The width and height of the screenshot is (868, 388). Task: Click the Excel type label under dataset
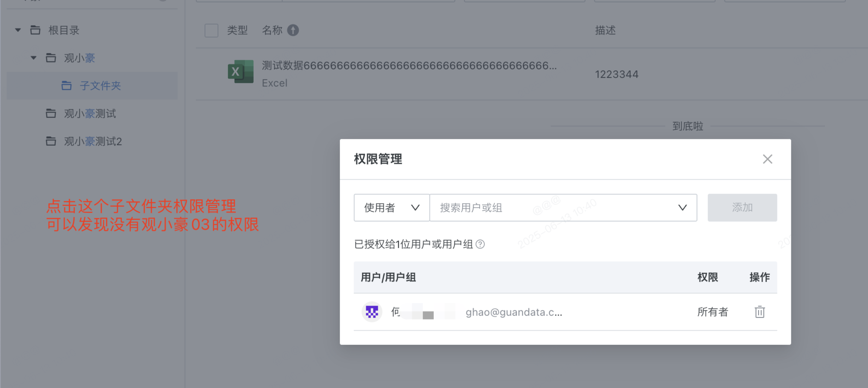point(275,83)
